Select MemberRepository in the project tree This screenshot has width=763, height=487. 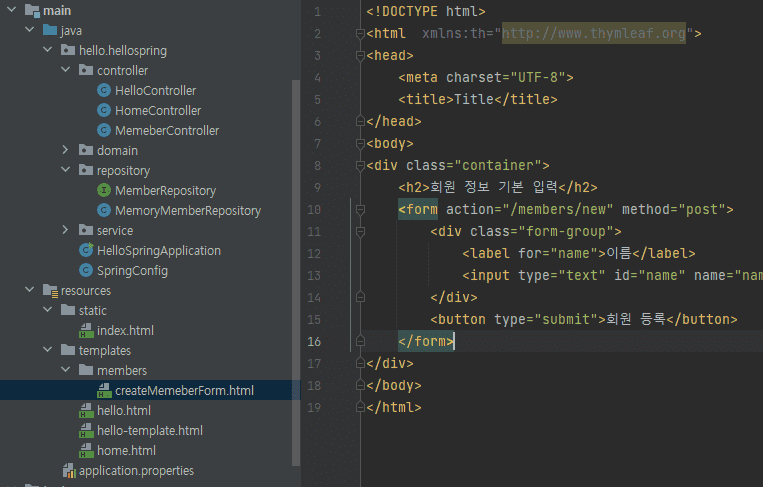165,191
